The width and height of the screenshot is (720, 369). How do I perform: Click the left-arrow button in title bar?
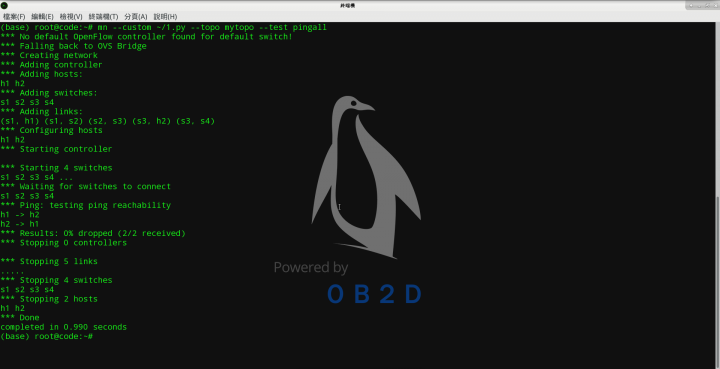[x=691, y=6]
